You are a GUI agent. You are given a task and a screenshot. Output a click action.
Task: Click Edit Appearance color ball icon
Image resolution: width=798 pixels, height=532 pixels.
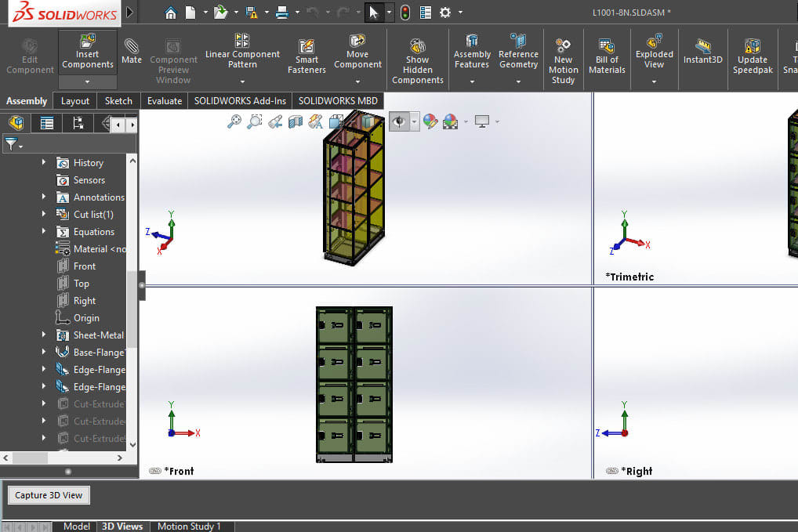[430, 121]
